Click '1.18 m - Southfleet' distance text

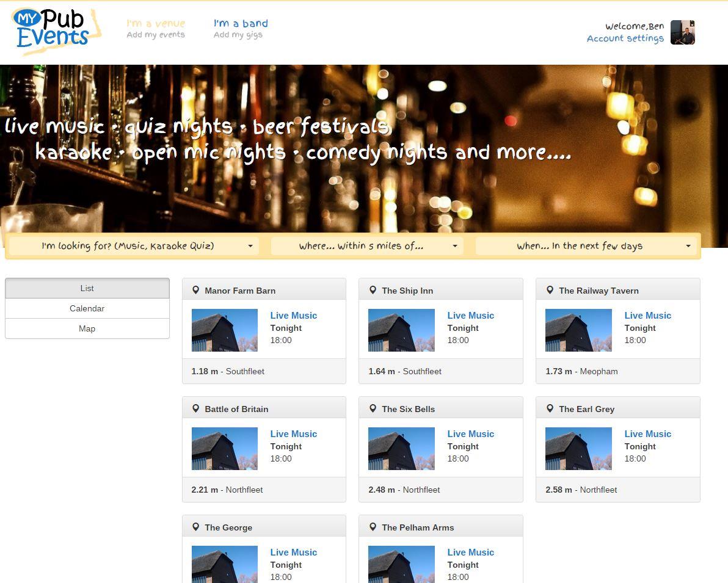(227, 371)
